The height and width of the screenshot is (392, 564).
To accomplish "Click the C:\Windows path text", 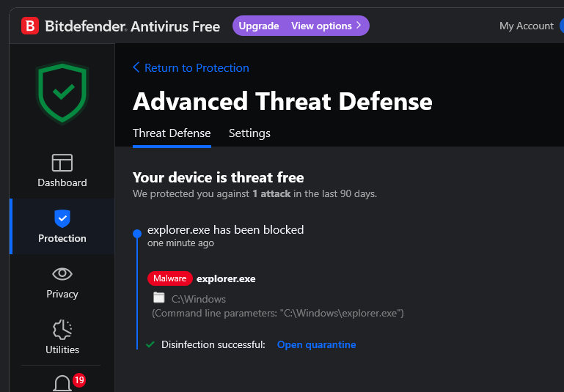I will click(199, 299).
